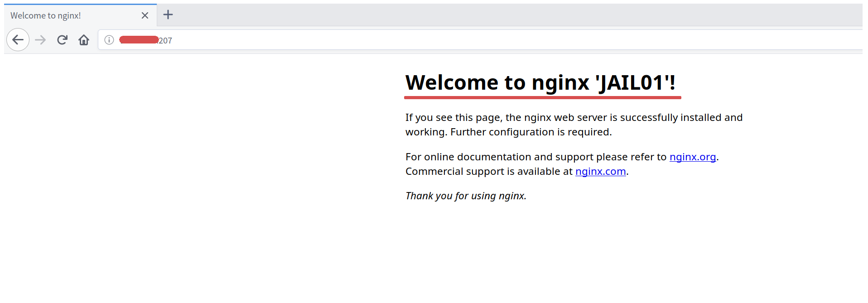
Task: Click the text 'Thank you for using nginx.'
Action: pyautogui.click(x=466, y=196)
